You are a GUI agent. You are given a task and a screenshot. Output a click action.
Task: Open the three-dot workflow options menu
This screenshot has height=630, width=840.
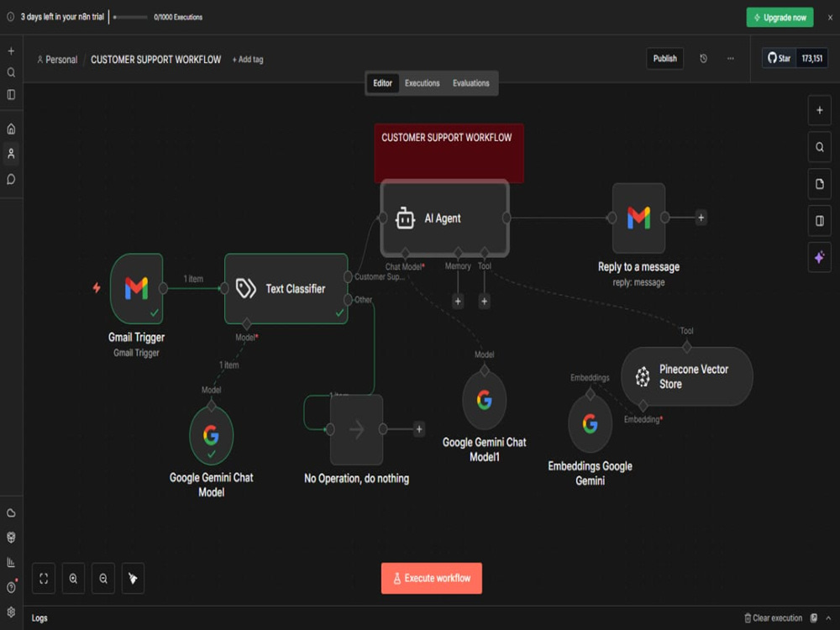click(x=730, y=59)
